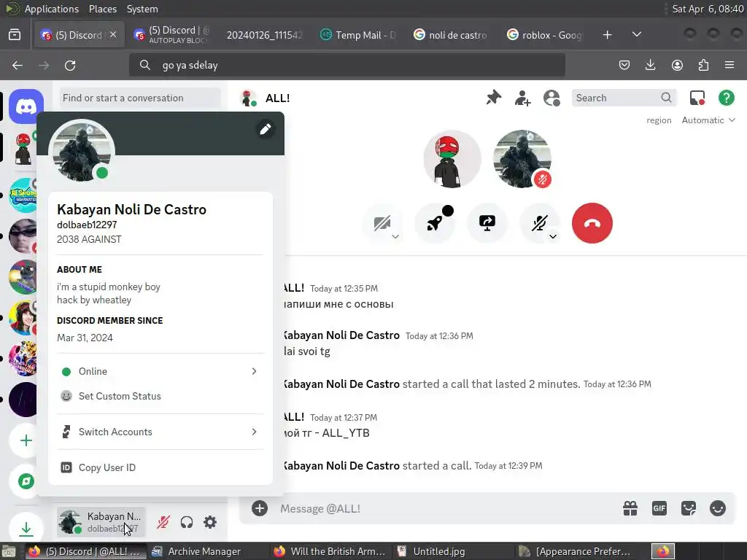Switch to 20240126_111542 tab
The width and height of the screenshot is (747, 560).
tap(264, 35)
